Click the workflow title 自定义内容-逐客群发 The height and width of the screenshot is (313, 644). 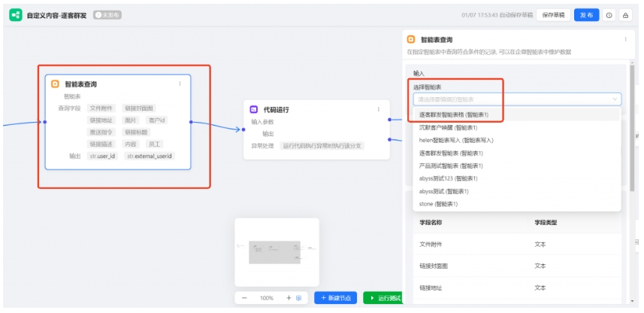[x=56, y=16]
